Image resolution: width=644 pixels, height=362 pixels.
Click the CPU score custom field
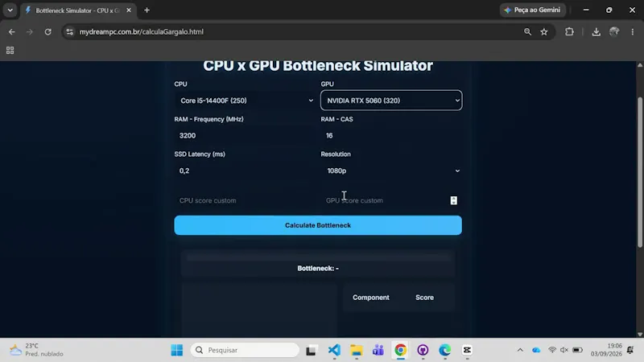pos(245,200)
